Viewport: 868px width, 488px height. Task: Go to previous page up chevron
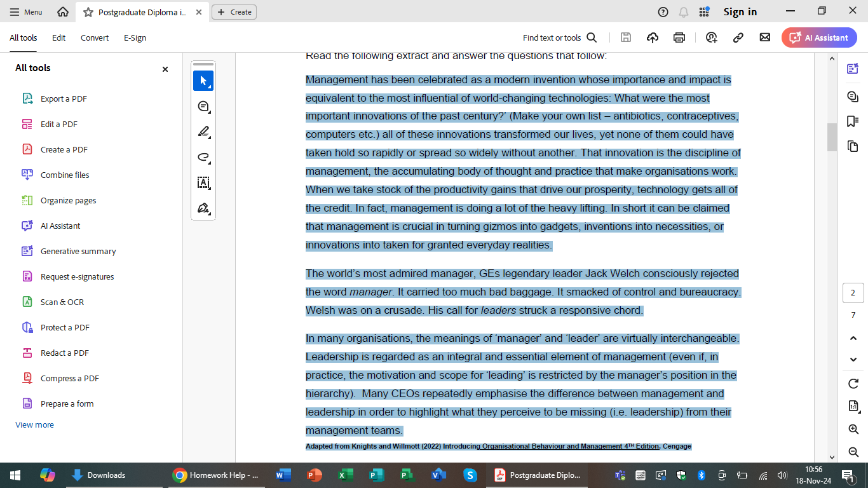tap(853, 338)
